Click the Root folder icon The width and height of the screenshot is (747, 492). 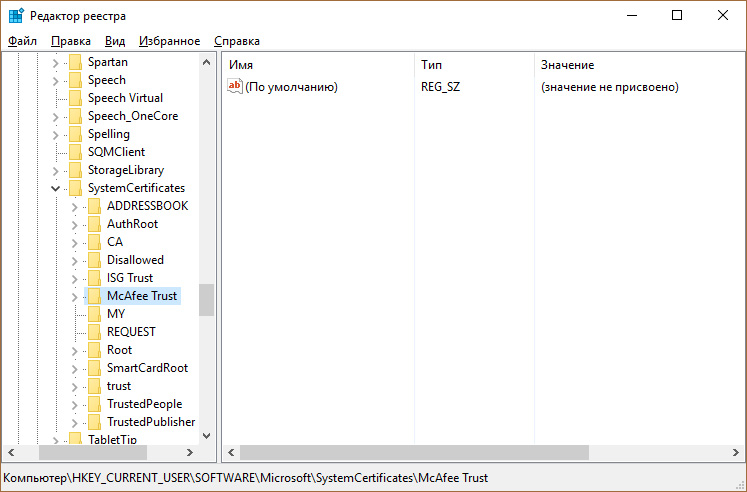coord(94,350)
